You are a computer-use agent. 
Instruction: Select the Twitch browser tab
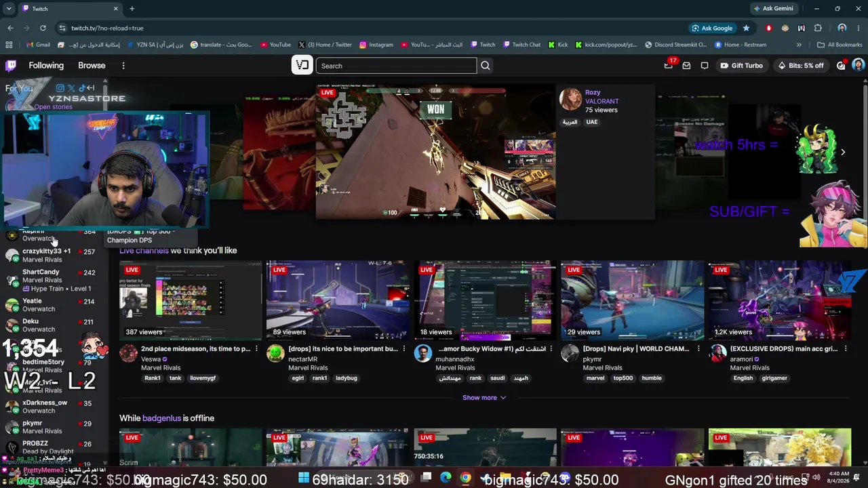70,9
